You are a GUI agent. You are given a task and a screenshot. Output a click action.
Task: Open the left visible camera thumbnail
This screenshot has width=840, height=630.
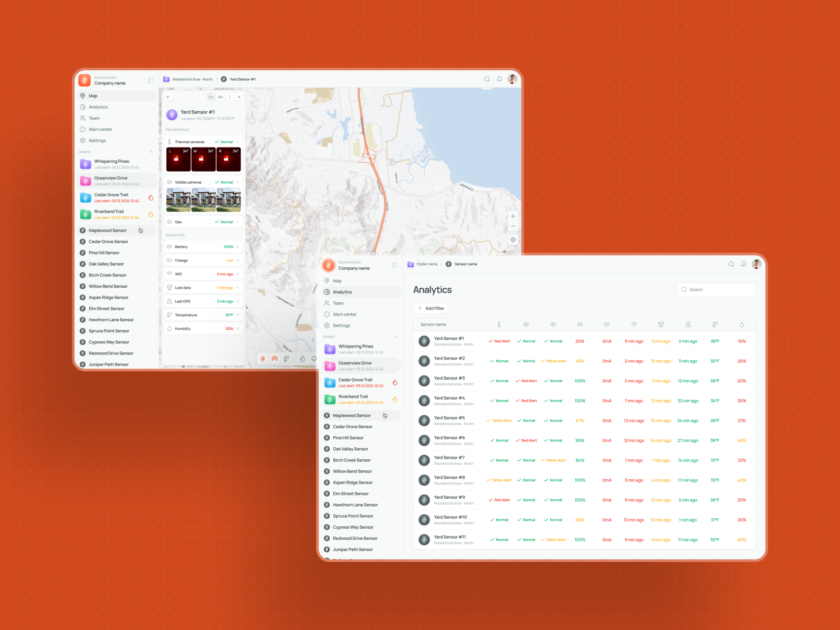pos(178,200)
